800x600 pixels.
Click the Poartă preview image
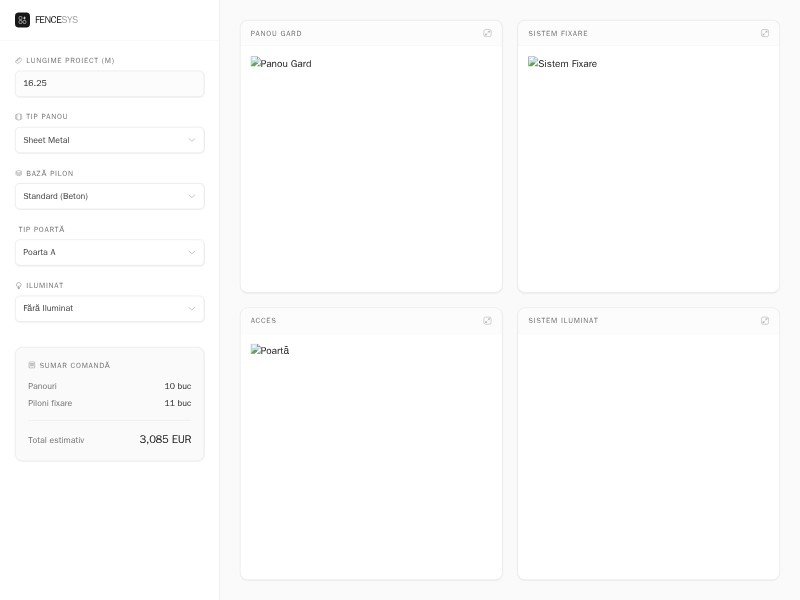(270, 351)
